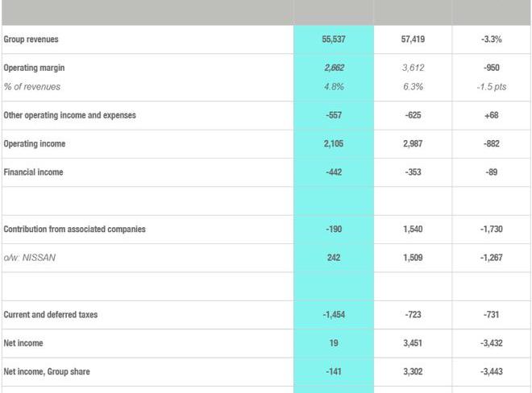Viewport: 532px width, 393px height.
Task: Click Contribution from associated companies label
Action: click(75, 230)
